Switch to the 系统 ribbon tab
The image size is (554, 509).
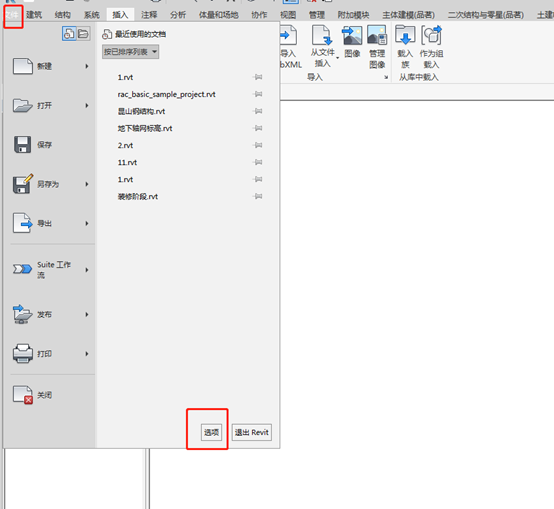click(92, 15)
